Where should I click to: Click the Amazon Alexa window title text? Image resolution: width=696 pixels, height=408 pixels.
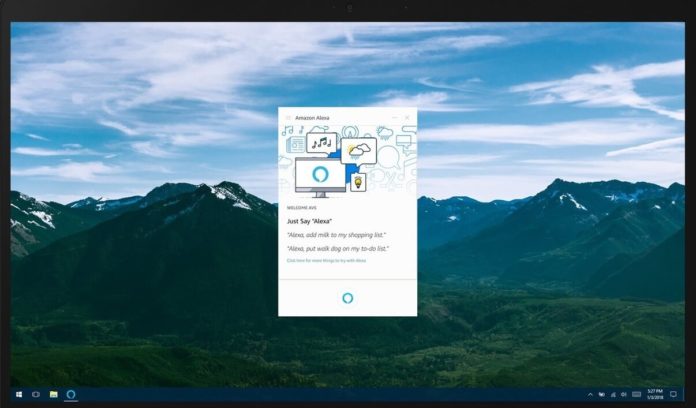312,118
